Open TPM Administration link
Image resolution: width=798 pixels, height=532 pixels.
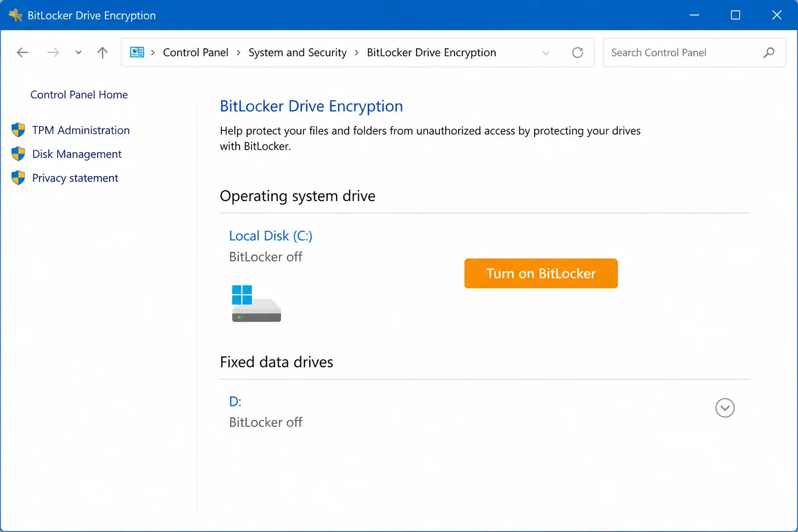81,130
